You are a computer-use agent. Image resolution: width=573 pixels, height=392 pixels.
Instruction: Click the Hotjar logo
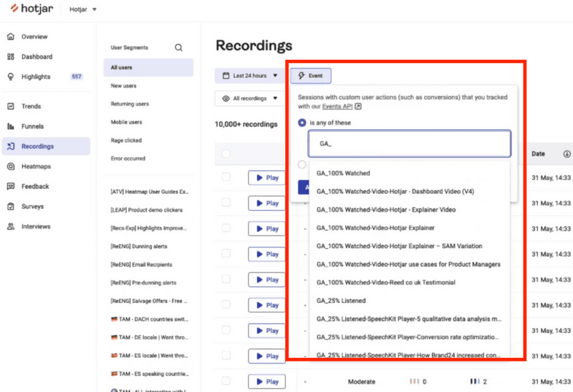pyautogui.click(x=31, y=9)
